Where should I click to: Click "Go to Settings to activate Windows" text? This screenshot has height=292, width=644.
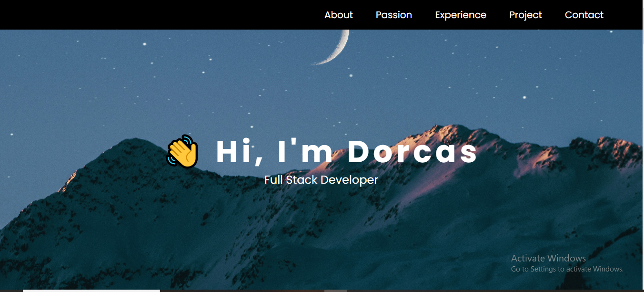567,269
